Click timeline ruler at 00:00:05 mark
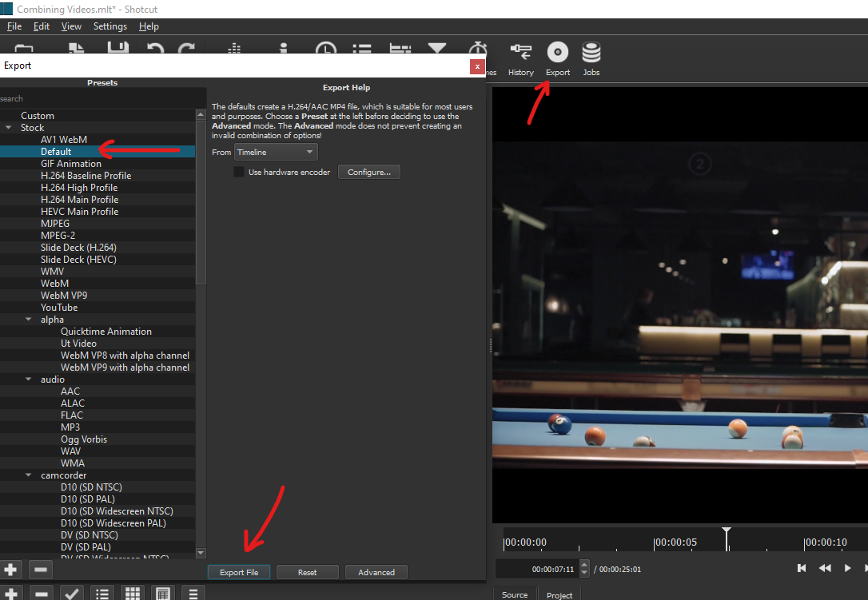Image resolution: width=868 pixels, height=600 pixels. click(675, 542)
